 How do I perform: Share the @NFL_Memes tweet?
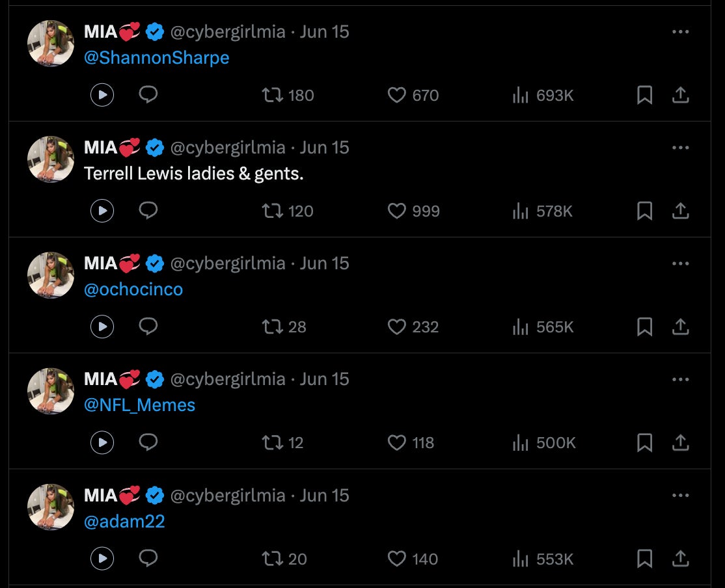point(680,443)
